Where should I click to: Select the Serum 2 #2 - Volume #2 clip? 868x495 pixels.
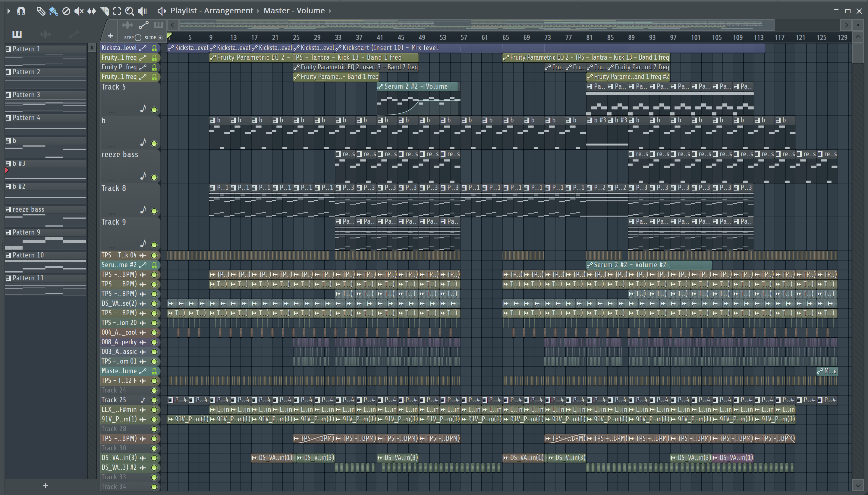coord(649,265)
